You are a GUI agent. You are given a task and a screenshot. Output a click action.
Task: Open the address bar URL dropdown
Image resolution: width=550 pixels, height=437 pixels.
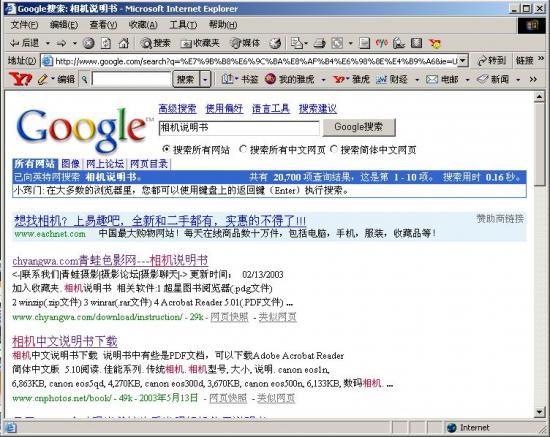point(463,61)
